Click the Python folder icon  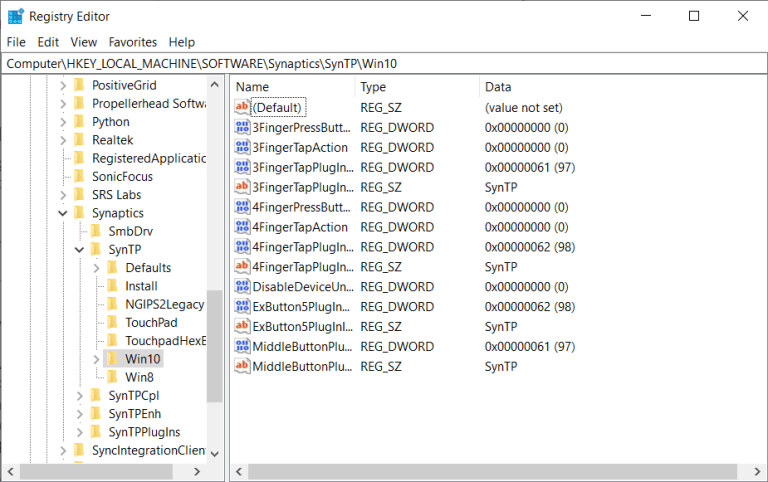coord(79,122)
